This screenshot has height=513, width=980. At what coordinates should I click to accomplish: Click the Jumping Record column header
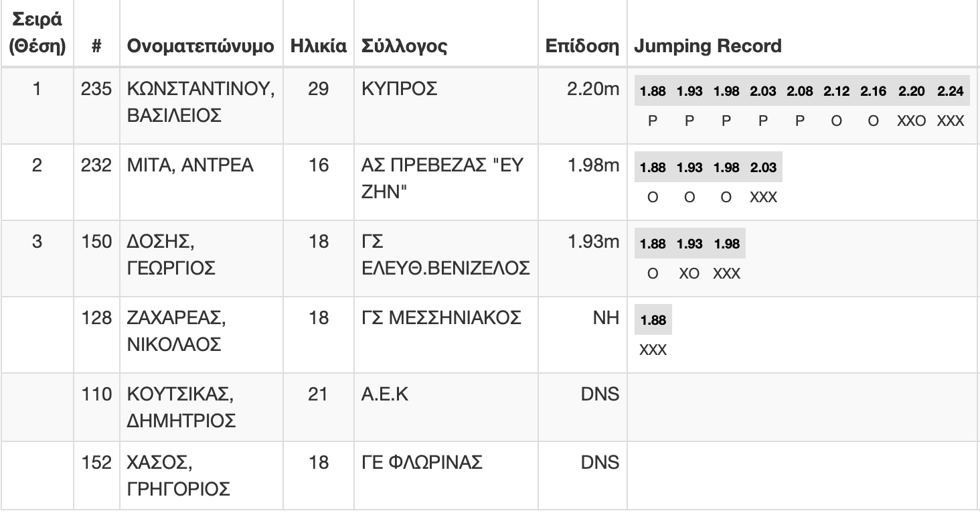[x=708, y=46]
